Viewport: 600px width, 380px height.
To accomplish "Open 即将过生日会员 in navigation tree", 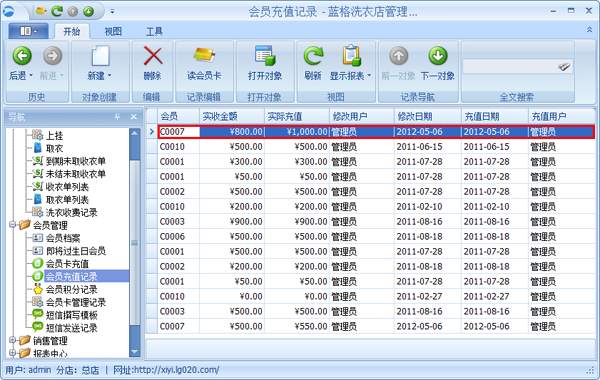I will coord(75,251).
